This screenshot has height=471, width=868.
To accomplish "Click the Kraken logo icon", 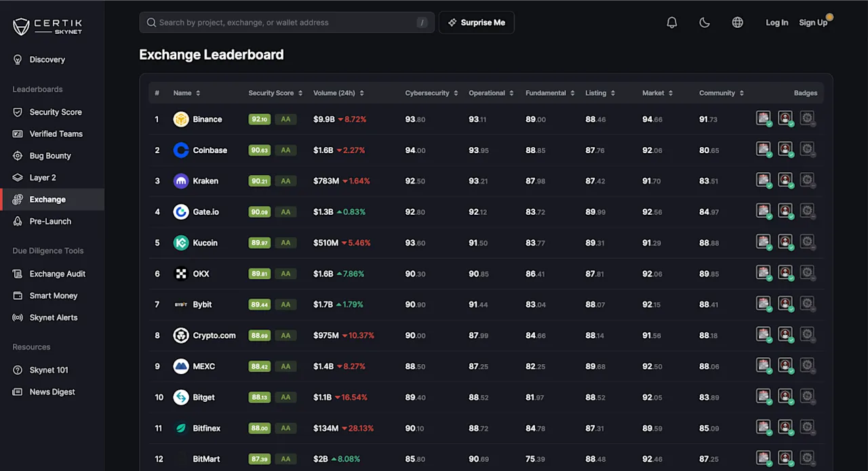I will point(181,181).
